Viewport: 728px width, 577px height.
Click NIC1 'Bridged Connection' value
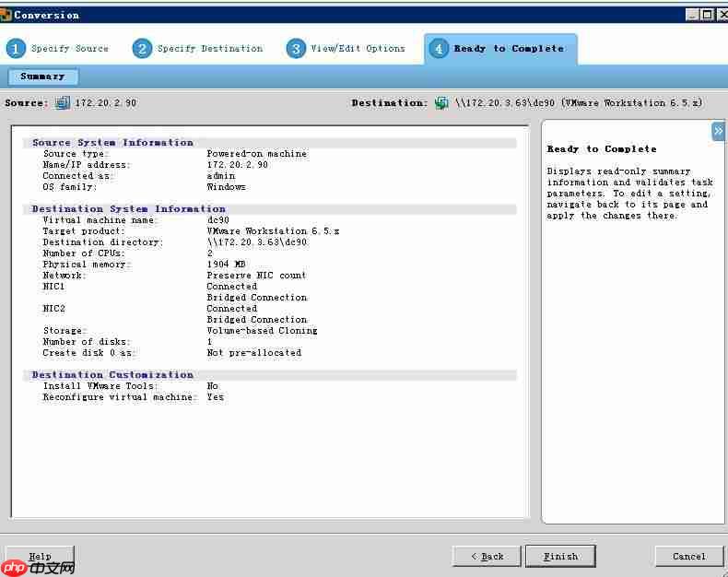coord(257,298)
